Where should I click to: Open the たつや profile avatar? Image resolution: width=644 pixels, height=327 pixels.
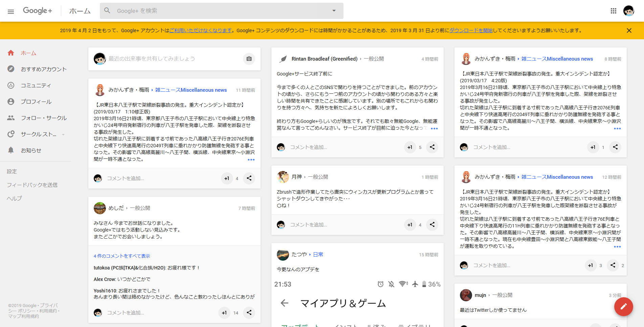point(283,255)
